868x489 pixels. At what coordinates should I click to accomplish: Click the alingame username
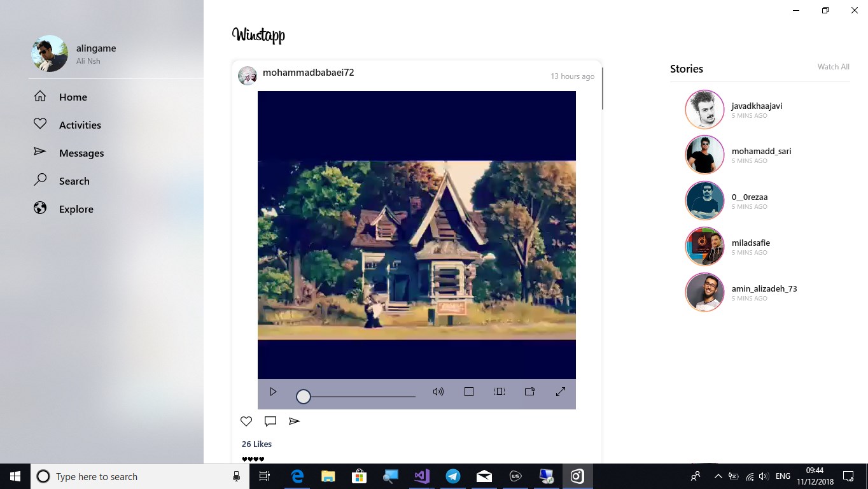pyautogui.click(x=96, y=48)
